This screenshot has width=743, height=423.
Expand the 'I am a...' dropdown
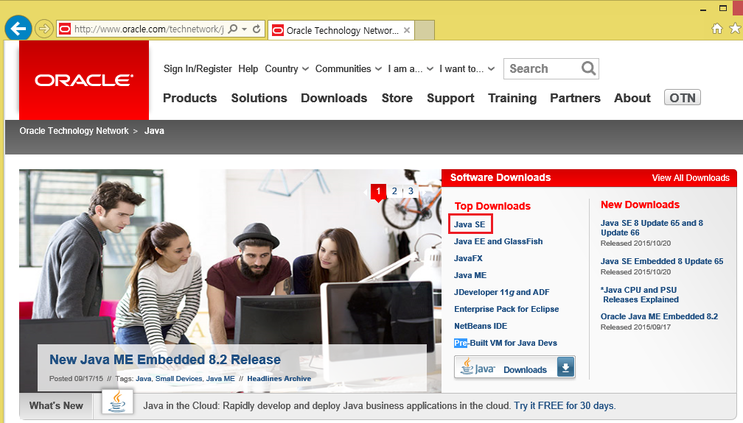click(x=410, y=69)
